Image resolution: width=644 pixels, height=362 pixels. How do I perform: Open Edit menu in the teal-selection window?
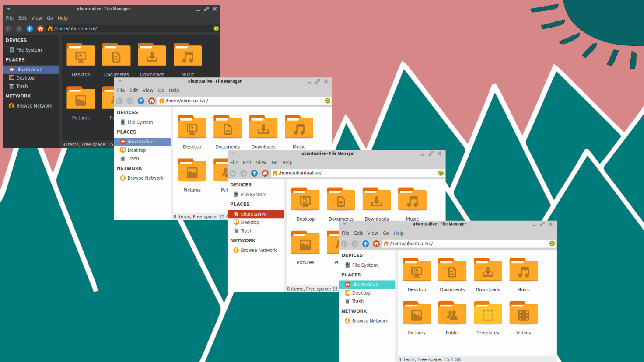tap(358, 233)
